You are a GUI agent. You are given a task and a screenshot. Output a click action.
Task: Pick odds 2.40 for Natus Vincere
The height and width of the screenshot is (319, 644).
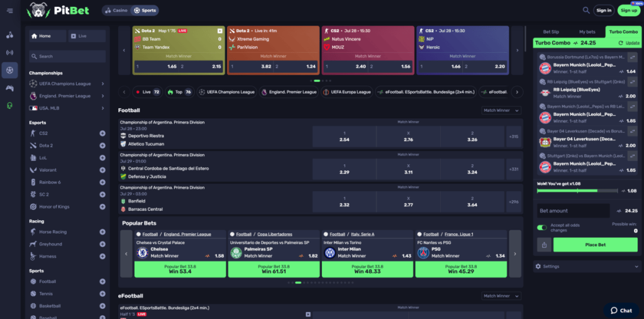(x=345, y=66)
